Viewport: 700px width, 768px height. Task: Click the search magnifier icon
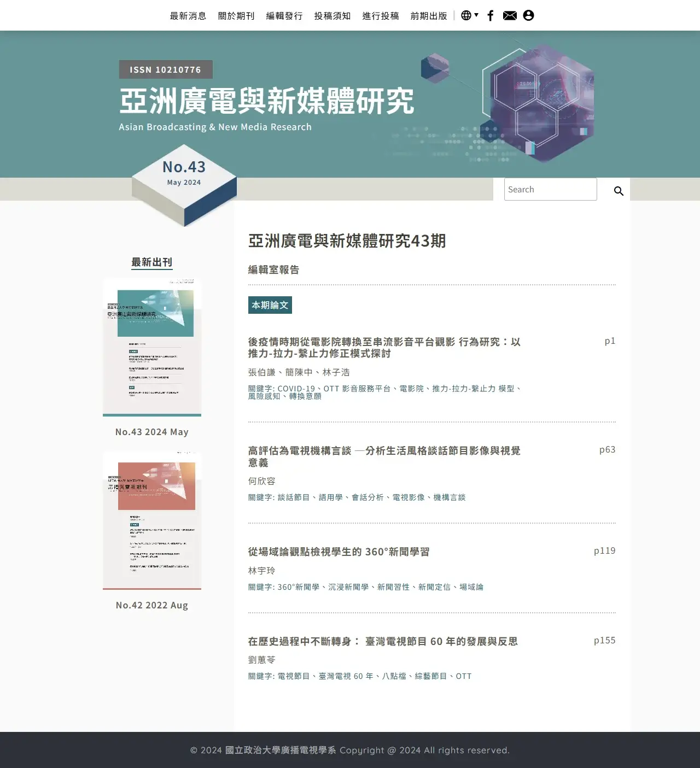coord(619,190)
